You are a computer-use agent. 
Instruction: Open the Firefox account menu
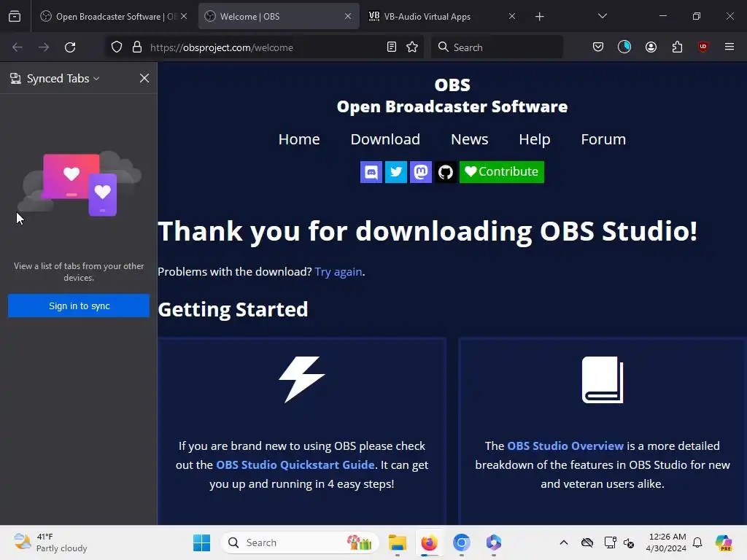(x=651, y=47)
